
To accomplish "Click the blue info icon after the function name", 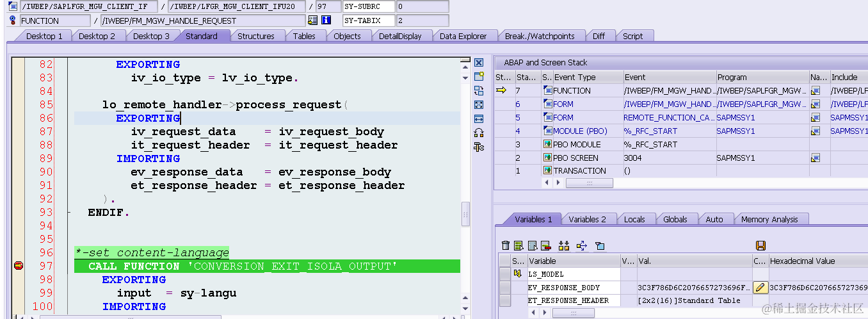I will (x=326, y=20).
